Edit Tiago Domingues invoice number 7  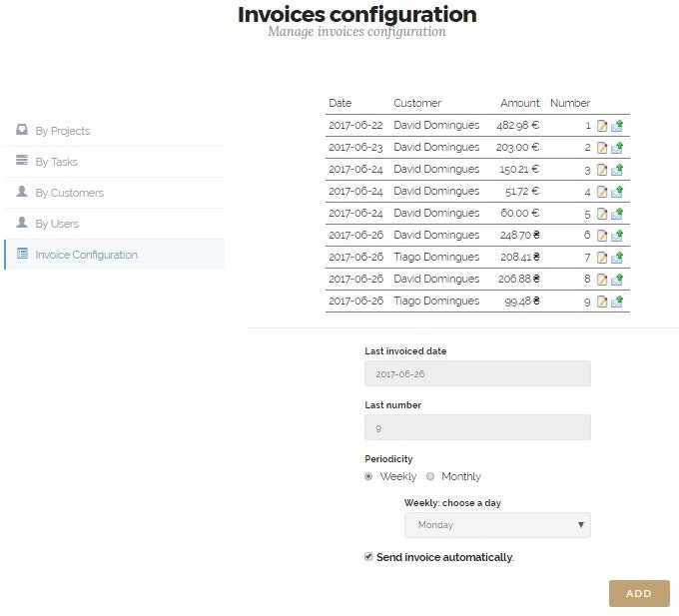tap(602, 258)
